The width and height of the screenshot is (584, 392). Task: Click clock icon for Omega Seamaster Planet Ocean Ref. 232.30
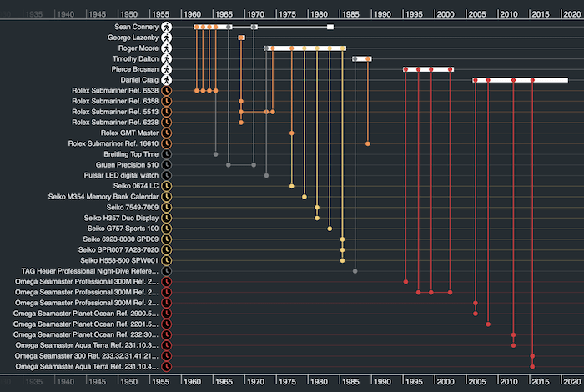click(x=167, y=334)
